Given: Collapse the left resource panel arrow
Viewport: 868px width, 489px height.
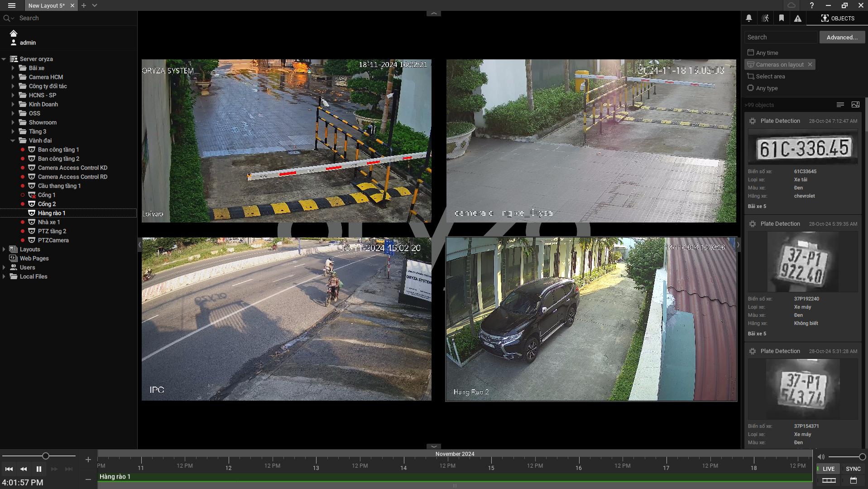Looking at the screenshot, I should (x=140, y=245).
